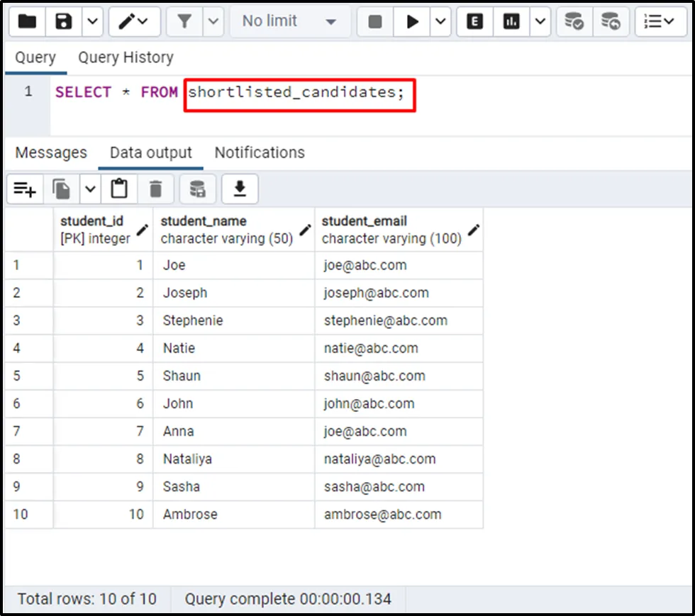Expand the execute options arrow beside play
This screenshot has width=695, height=616.
tap(440, 22)
